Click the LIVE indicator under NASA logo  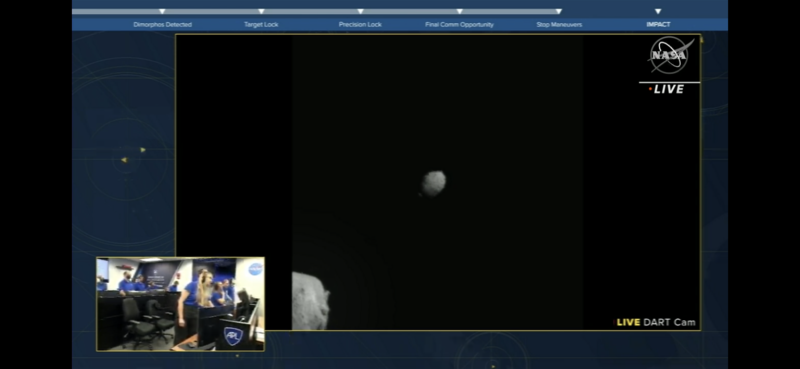(666, 89)
